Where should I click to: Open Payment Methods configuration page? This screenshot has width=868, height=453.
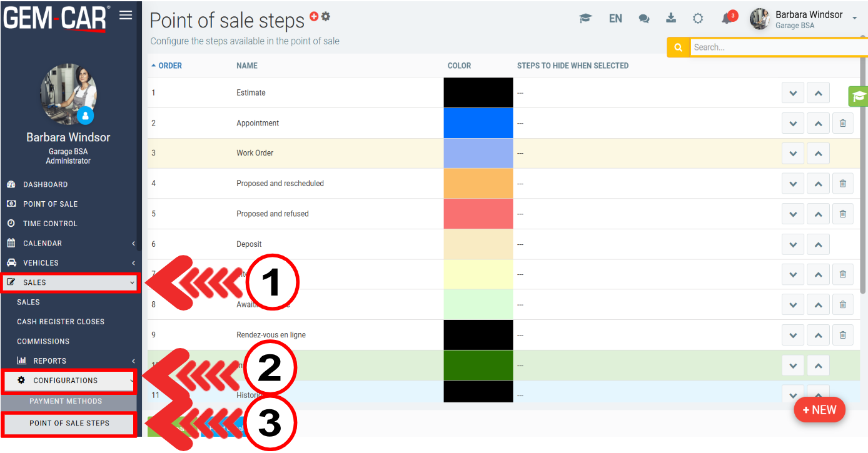[x=66, y=401]
